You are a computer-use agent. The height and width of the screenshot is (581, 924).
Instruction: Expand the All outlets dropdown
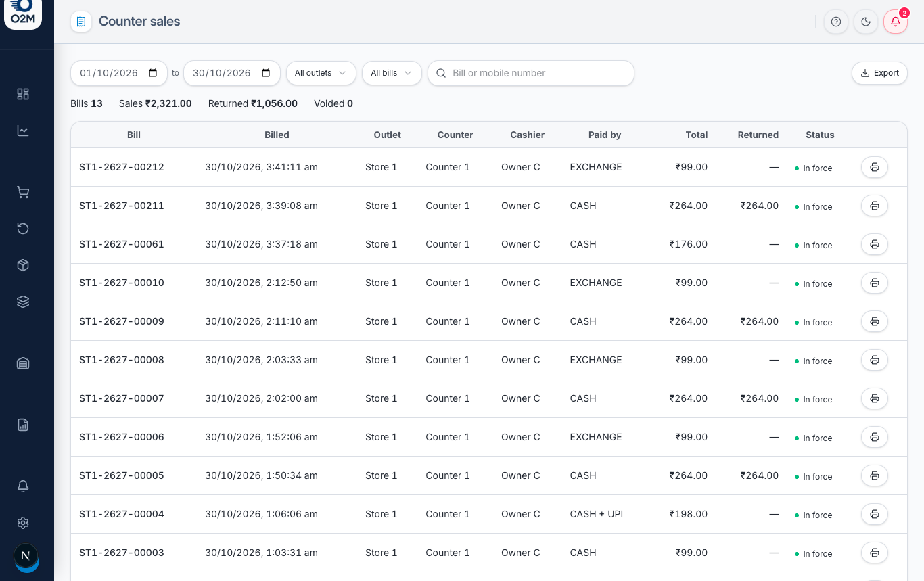coord(321,73)
